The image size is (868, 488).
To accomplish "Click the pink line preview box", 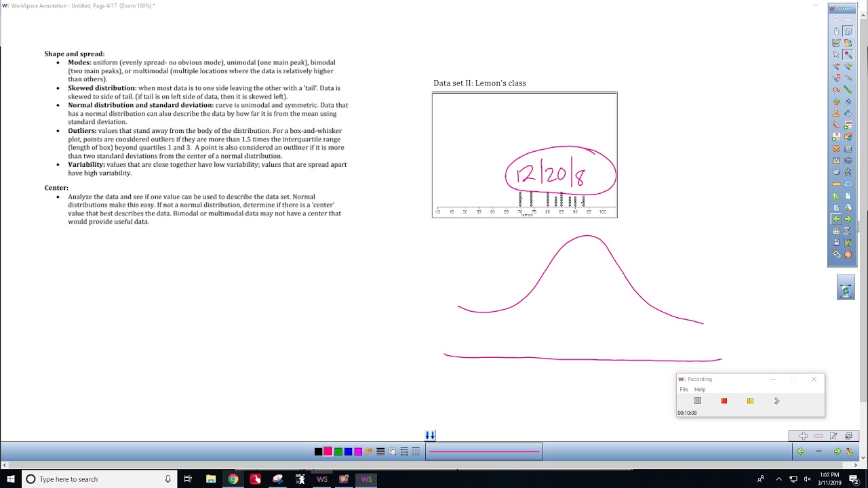I will (x=484, y=451).
